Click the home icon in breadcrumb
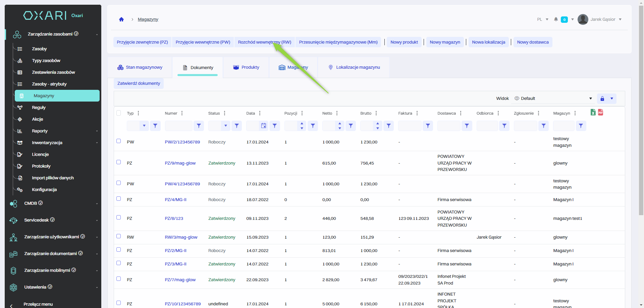Viewport: 644px width, 308px height. (121, 19)
